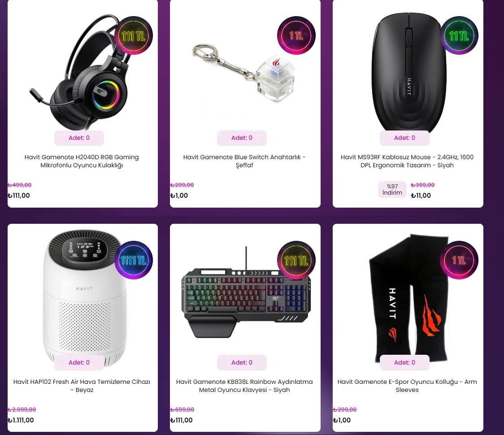Click Adet: 0 under the keychain
Viewport: 504px width, 435px height.
point(242,138)
